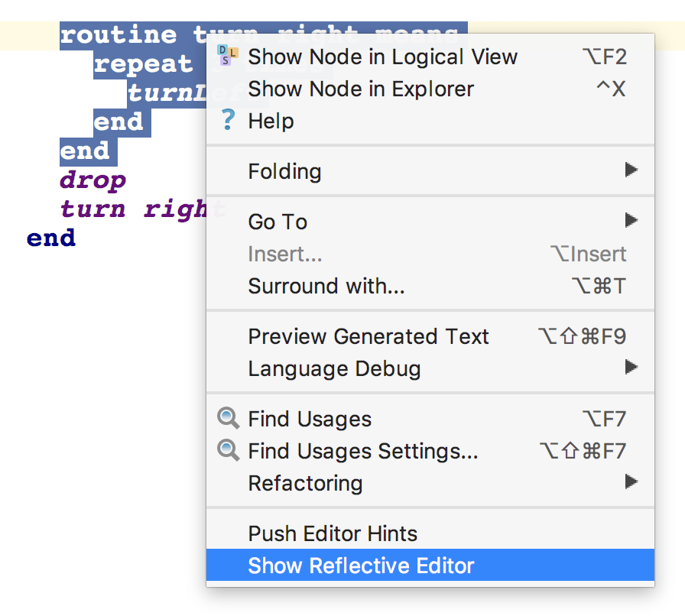The height and width of the screenshot is (616, 685).
Task: Open the Language Debug submenu arrow
Action: click(x=631, y=368)
